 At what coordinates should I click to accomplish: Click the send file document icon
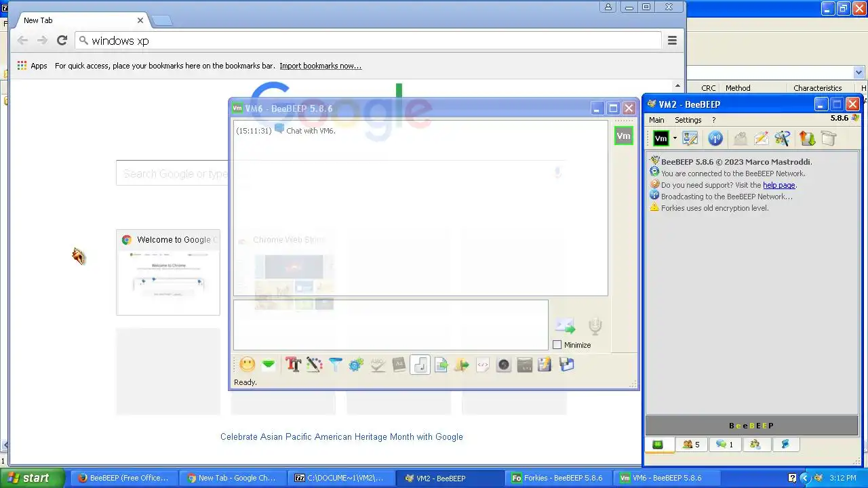(x=441, y=365)
